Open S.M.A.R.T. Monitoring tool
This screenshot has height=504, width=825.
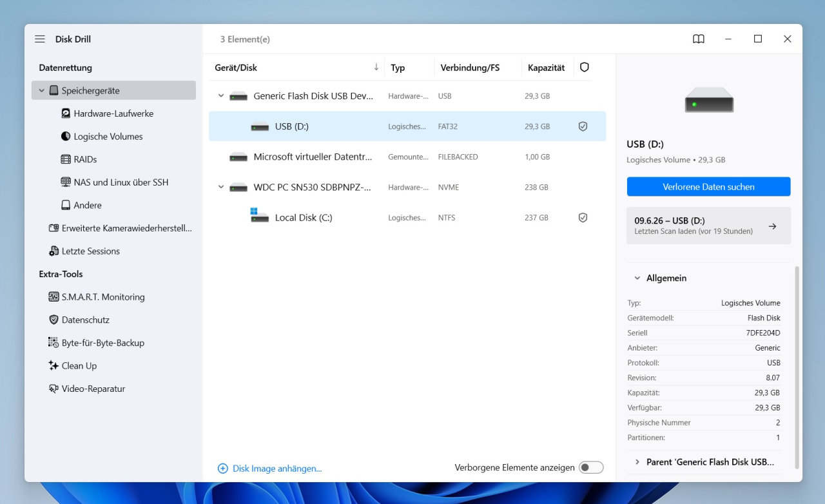pos(103,297)
